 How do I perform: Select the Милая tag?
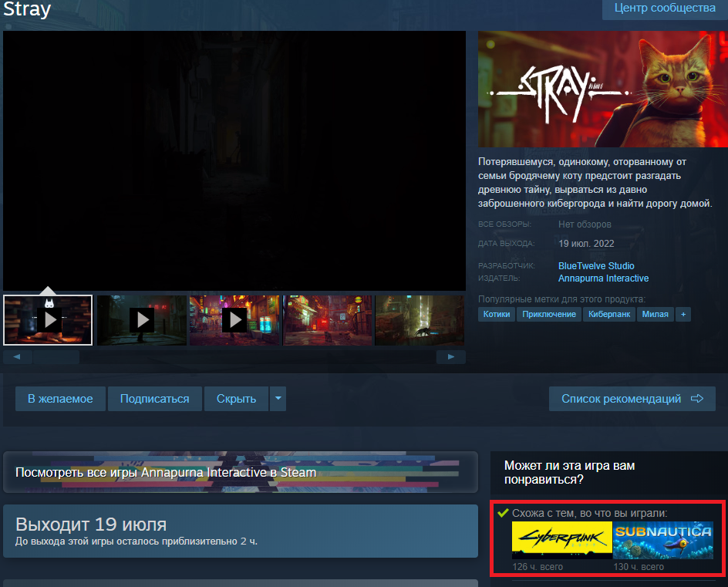[x=655, y=315]
